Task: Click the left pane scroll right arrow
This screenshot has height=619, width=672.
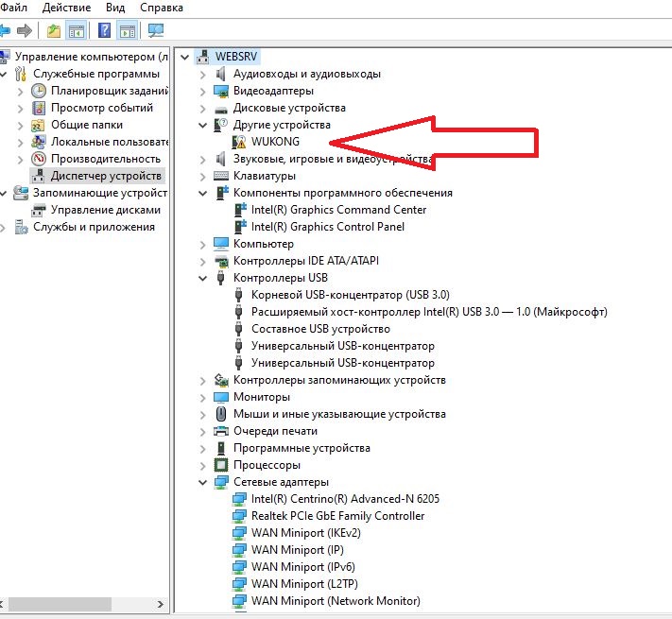Action: [160, 605]
